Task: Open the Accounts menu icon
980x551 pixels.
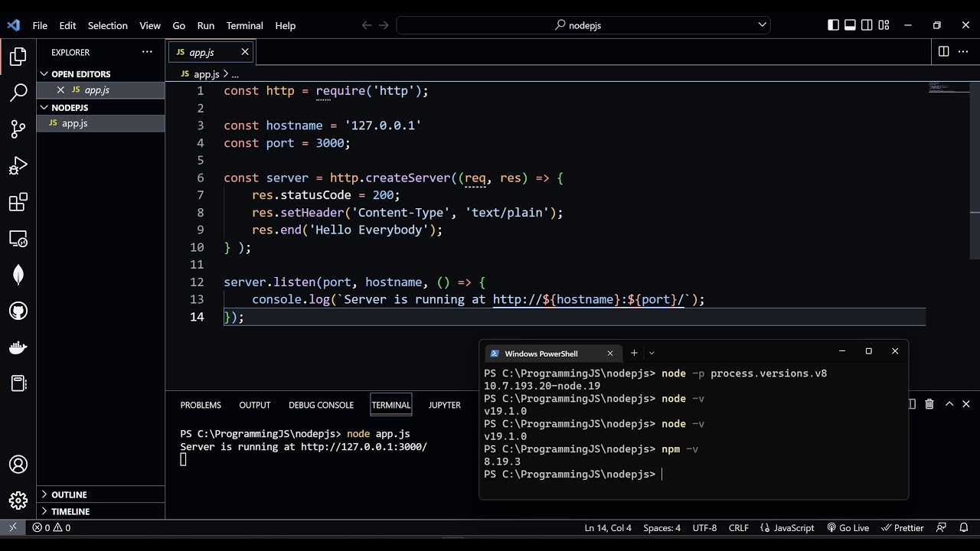Action: (x=18, y=465)
